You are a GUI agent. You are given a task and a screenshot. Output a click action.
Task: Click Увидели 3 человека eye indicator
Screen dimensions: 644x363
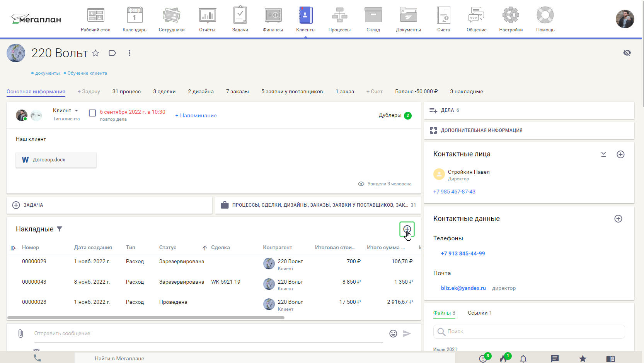(x=385, y=184)
